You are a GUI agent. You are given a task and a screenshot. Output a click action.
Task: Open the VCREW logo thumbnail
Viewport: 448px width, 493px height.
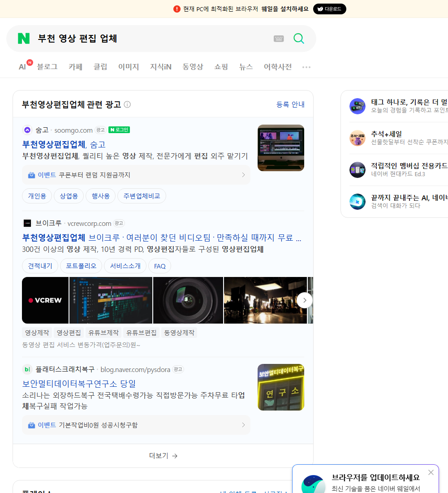coord(45,300)
